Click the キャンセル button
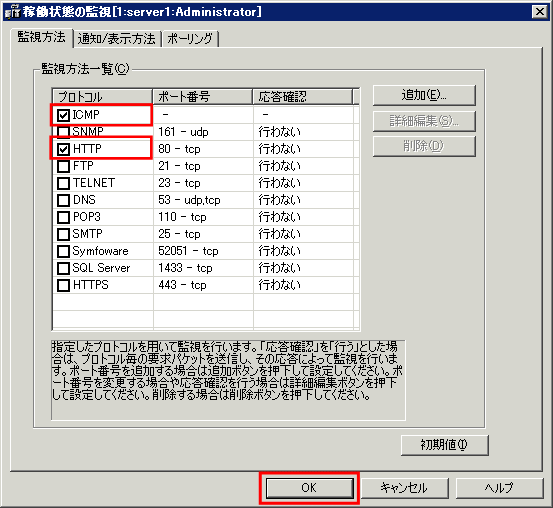553x508 pixels. 404,488
